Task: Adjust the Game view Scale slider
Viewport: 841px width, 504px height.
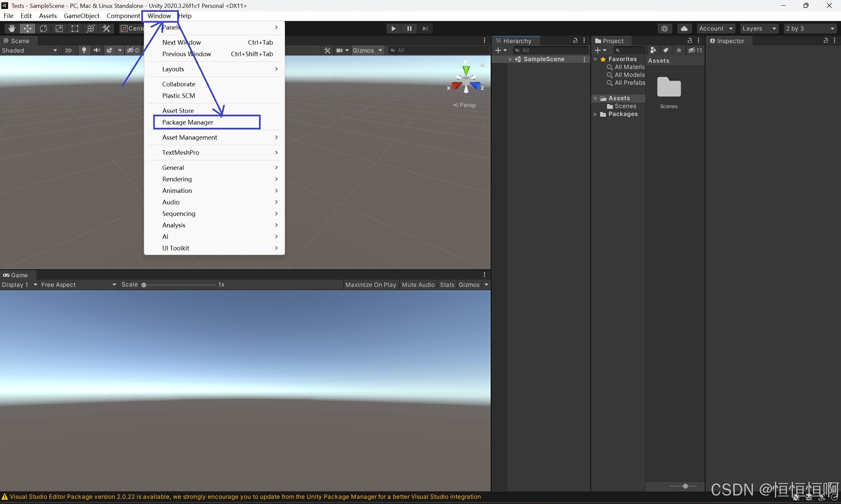Action: (144, 285)
